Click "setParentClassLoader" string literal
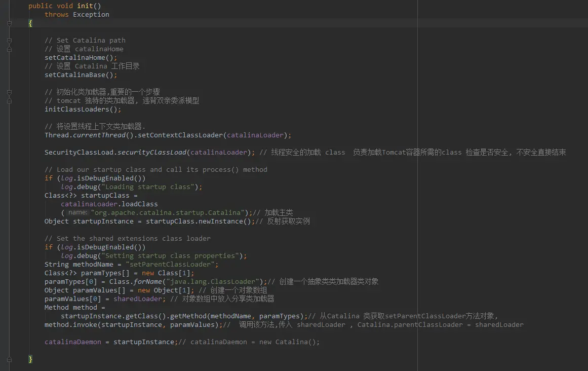The image size is (588, 371). pos(170,265)
